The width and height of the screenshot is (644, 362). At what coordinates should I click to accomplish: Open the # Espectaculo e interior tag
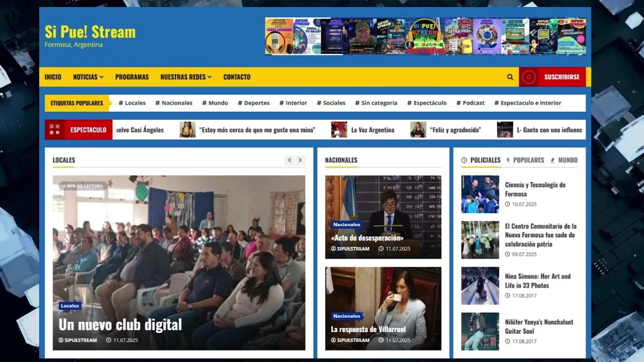pyautogui.click(x=527, y=103)
